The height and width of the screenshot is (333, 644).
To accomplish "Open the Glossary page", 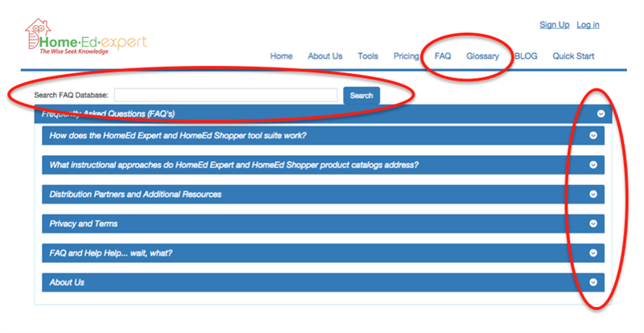I will click(482, 56).
